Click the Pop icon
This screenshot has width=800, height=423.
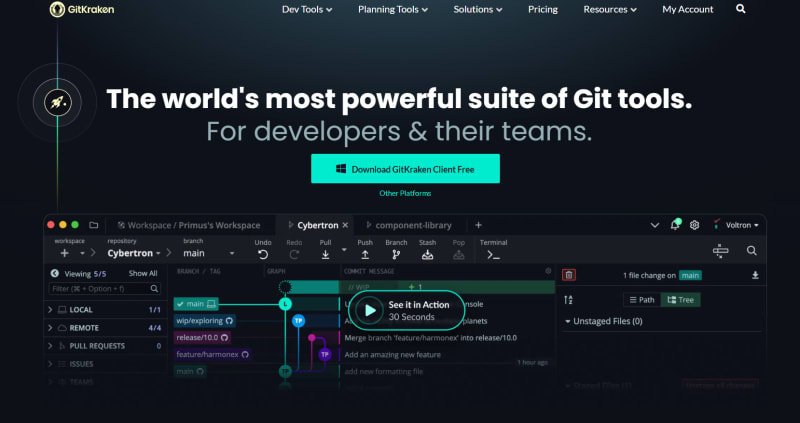pos(459,255)
